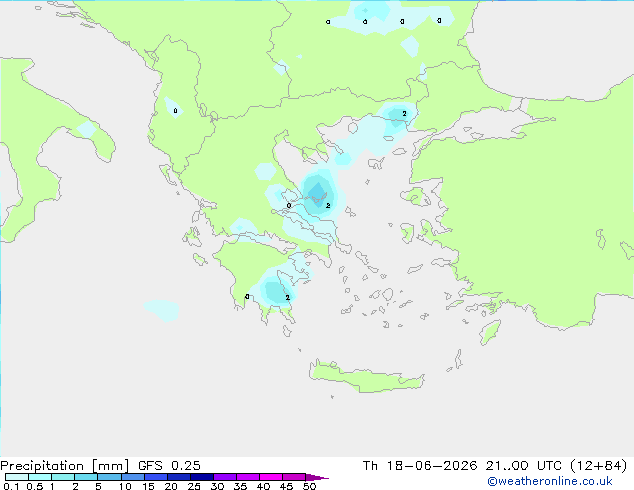Pick the 20–25 mm dark blue swatch
634x490 pixels.
(x=179, y=477)
